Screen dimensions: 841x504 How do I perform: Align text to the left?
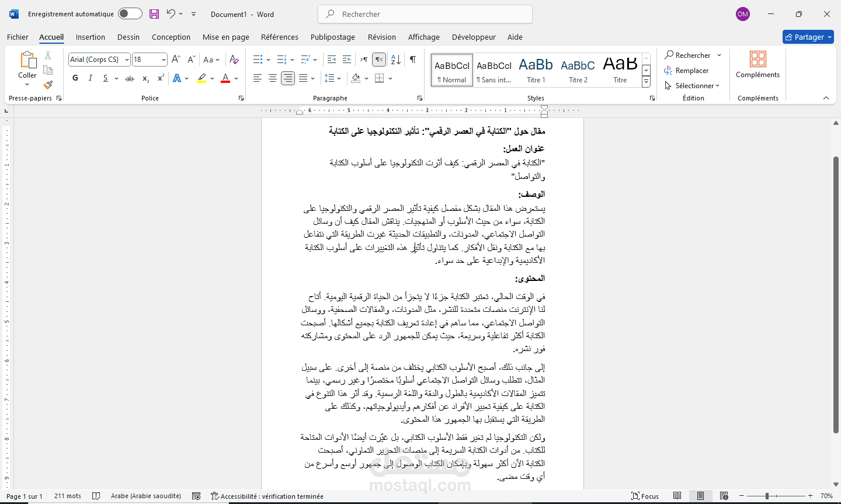(257, 78)
